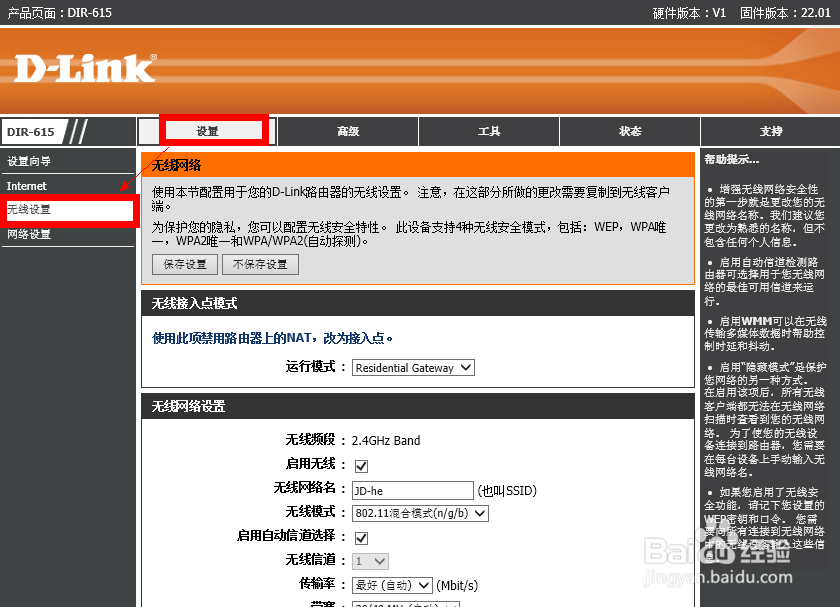Click the 无线网络名 SSID input field

click(412, 490)
